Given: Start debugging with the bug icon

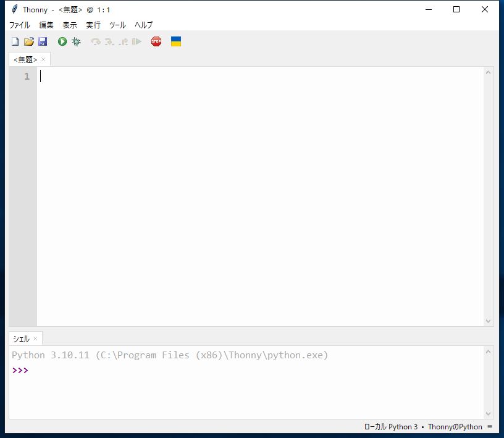Looking at the screenshot, I should (76, 41).
